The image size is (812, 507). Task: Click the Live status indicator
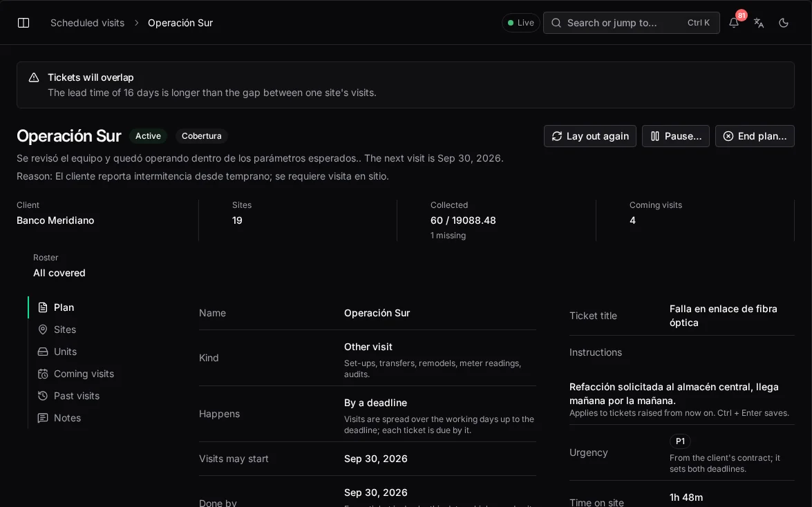click(520, 23)
